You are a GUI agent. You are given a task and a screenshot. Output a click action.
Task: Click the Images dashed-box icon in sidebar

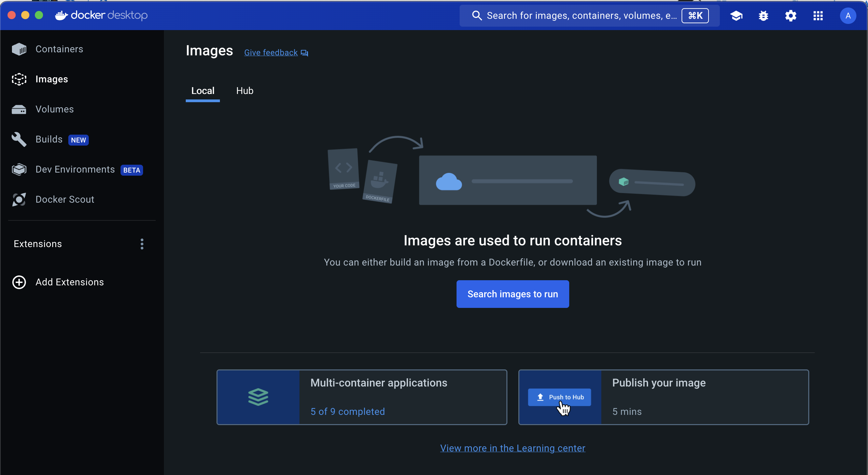19,79
